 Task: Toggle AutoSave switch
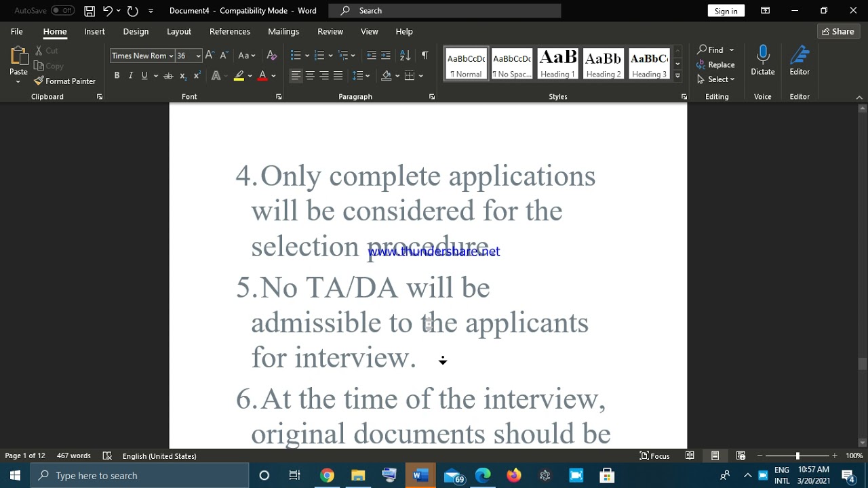click(x=63, y=11)
